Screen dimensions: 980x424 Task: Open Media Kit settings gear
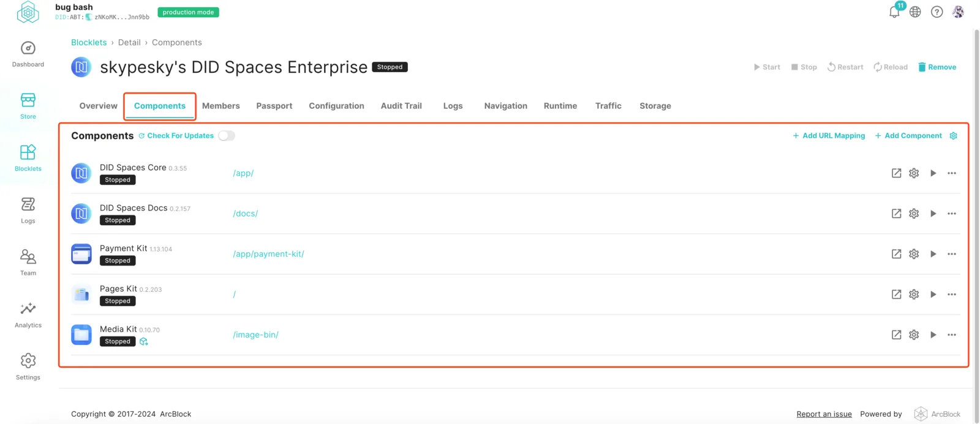point(914,335)
